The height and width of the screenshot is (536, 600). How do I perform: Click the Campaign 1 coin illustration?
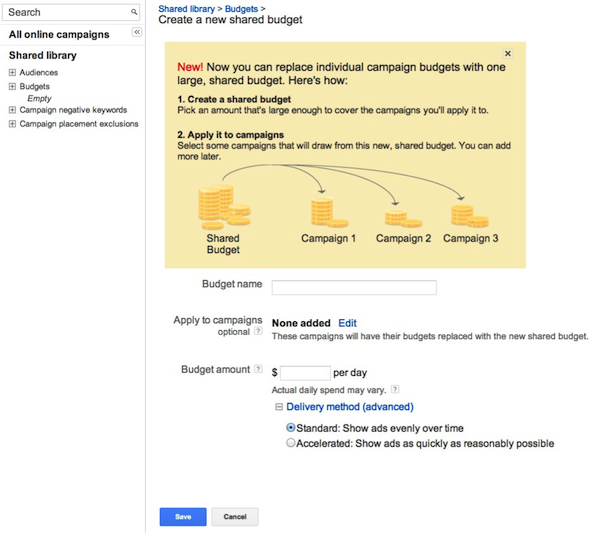tap(329, 212)
